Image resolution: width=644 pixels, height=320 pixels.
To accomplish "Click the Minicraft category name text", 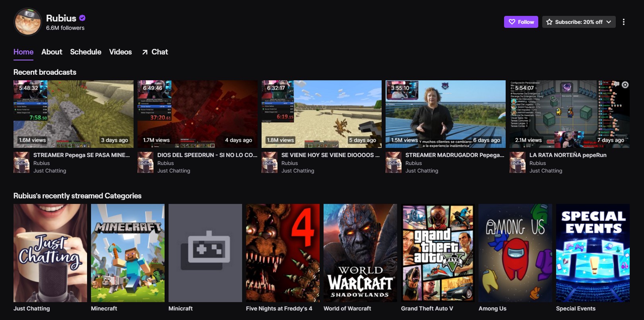I will tap(180, 308).
